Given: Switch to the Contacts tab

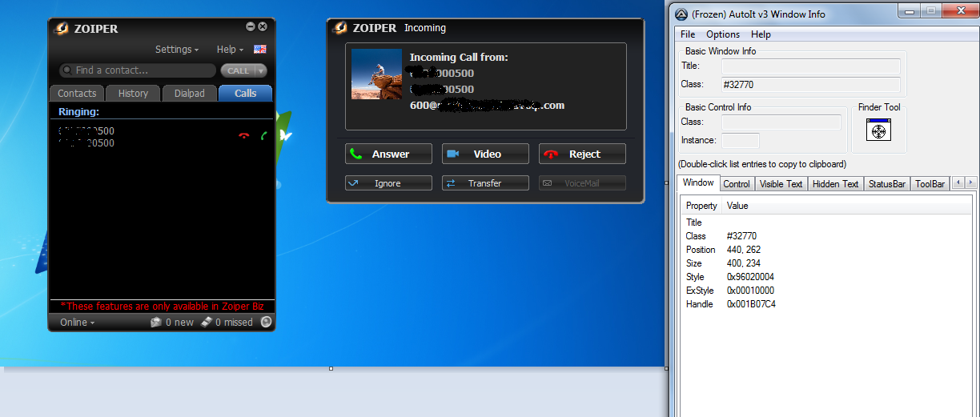Looking at the screenshot, I should [x=77, y=94].
